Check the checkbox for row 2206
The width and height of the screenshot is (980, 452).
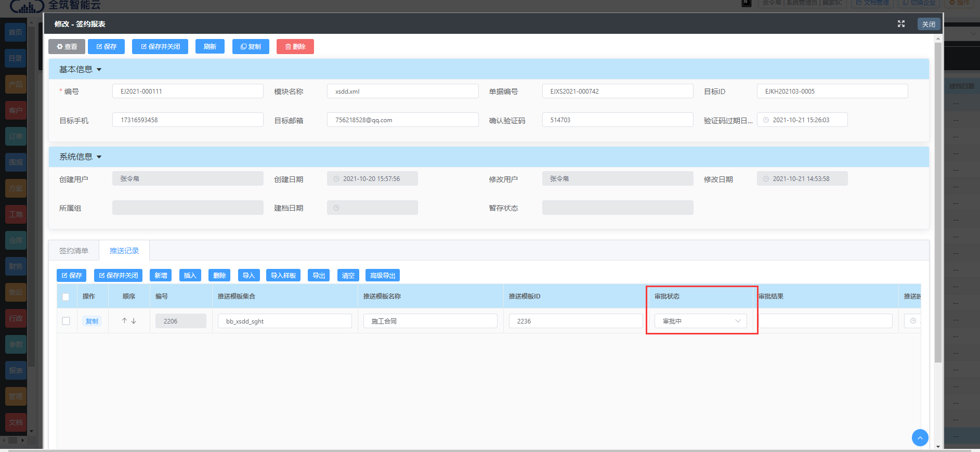point(66,321)
